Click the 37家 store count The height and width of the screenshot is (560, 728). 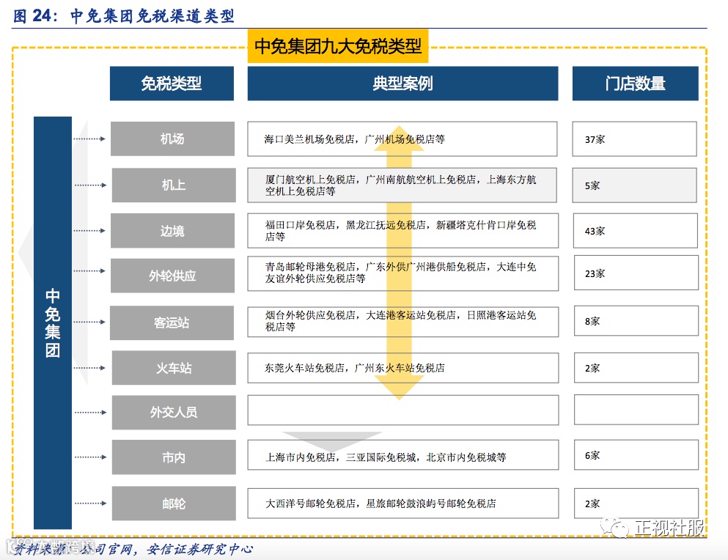pos(595,140)
